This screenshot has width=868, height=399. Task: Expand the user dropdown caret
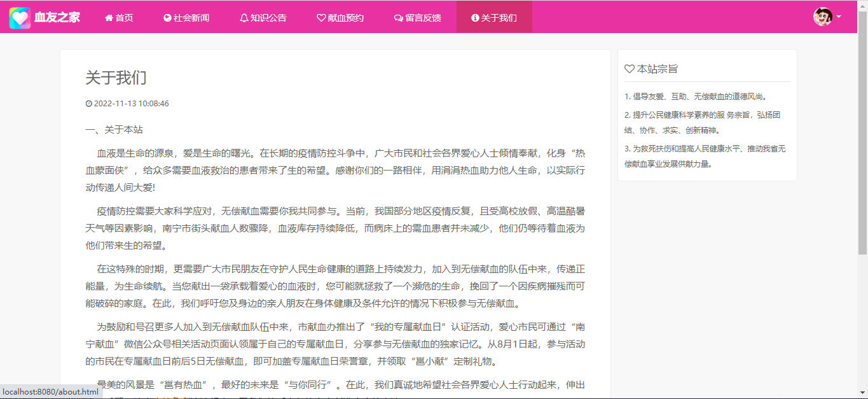click(839, 17)
